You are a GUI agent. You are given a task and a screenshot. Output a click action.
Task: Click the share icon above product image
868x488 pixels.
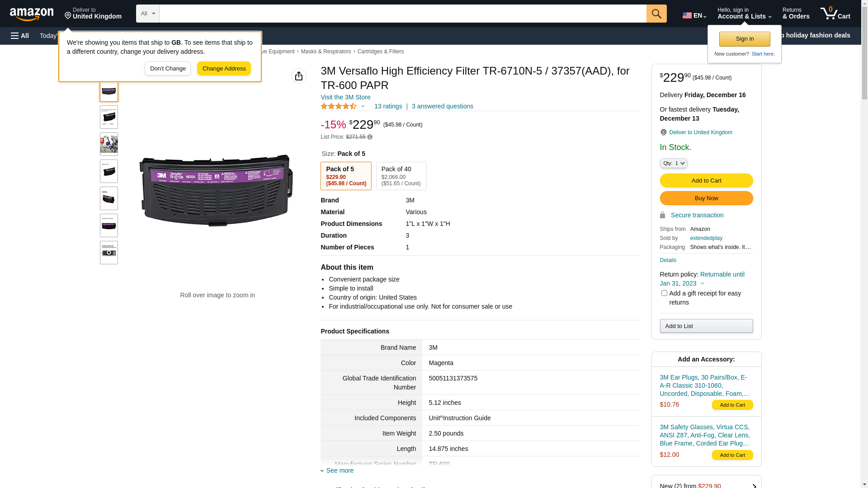point(299,76)
